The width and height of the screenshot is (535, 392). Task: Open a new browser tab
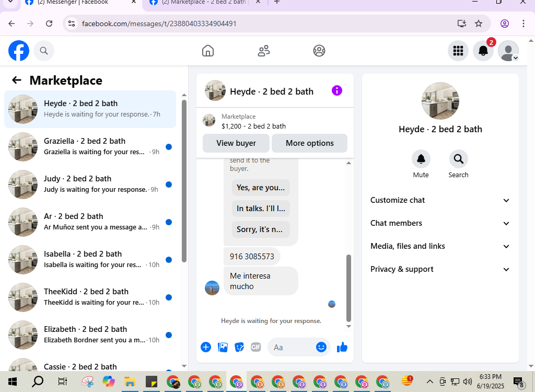(x=277, y=2)
